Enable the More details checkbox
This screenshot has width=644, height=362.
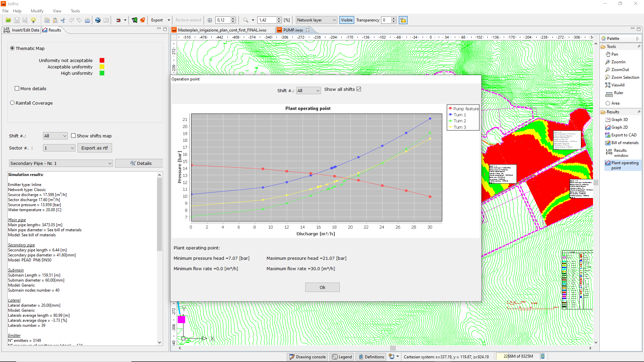pos(17,88)
